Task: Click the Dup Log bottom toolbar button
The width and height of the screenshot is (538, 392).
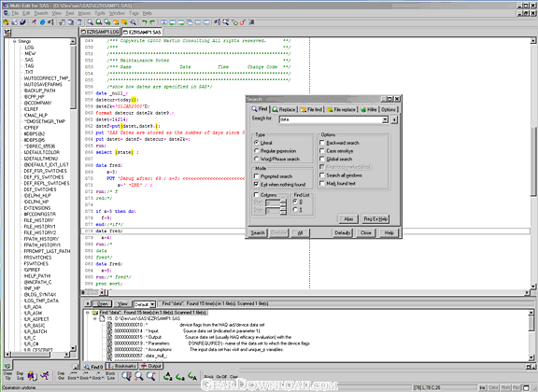Action: 20,375
